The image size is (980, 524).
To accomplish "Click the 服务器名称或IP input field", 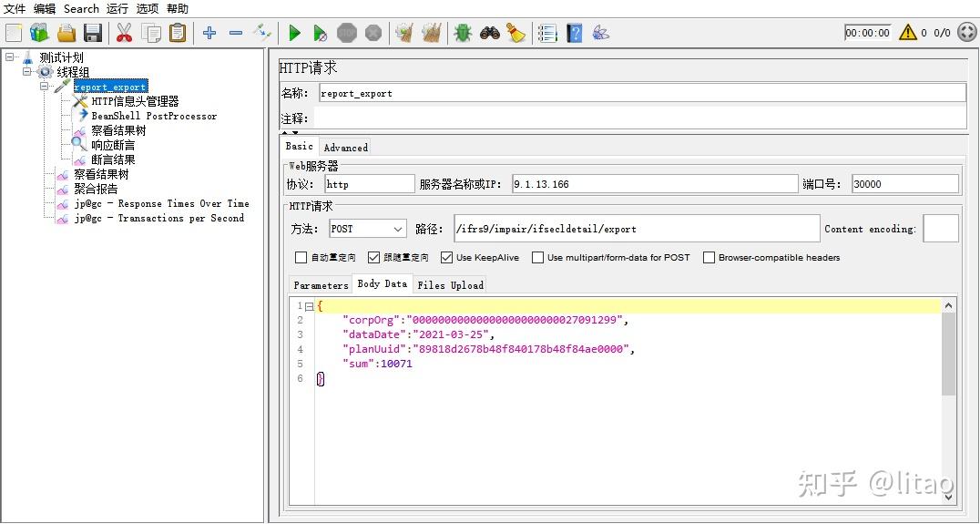I will point(655,184).
